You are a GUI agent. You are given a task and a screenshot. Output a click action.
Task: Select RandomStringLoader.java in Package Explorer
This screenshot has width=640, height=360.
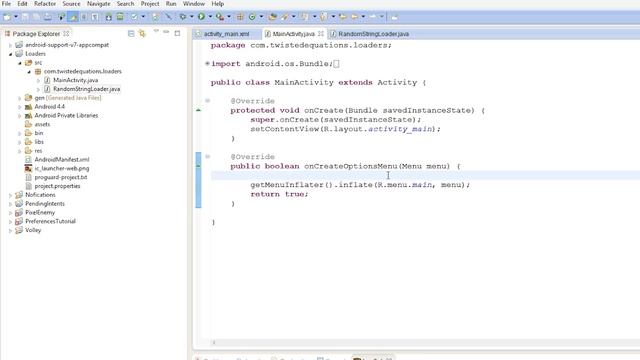pyautogui.click(x=86, y=89)
